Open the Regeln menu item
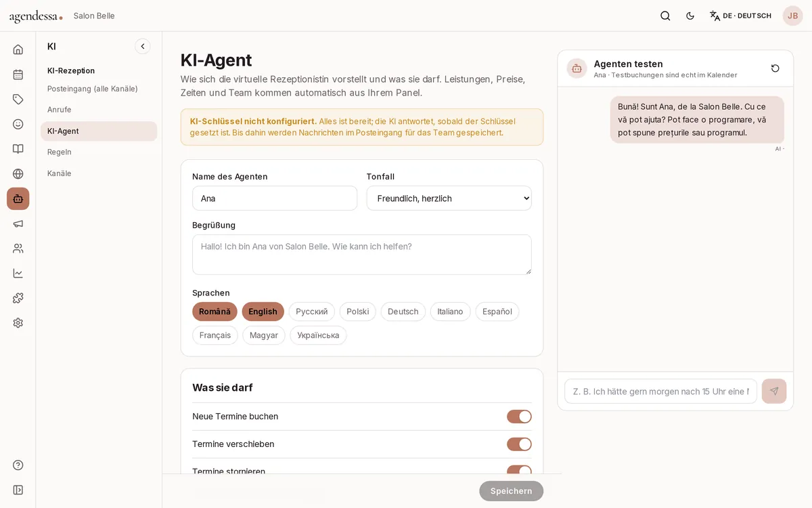 point(99,152)
